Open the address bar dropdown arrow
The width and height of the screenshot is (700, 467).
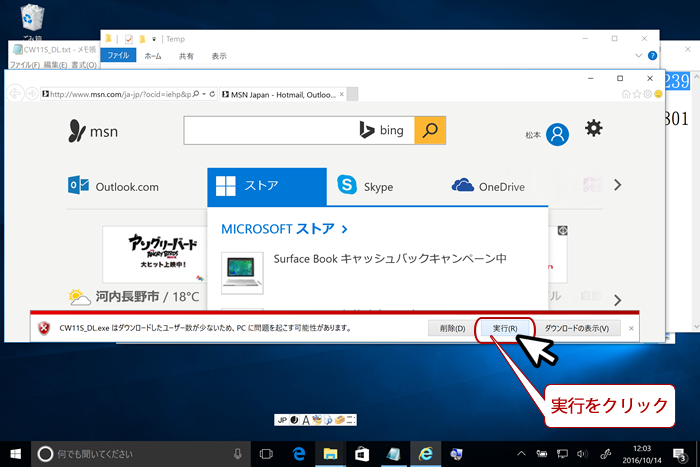tap(204, 94)
